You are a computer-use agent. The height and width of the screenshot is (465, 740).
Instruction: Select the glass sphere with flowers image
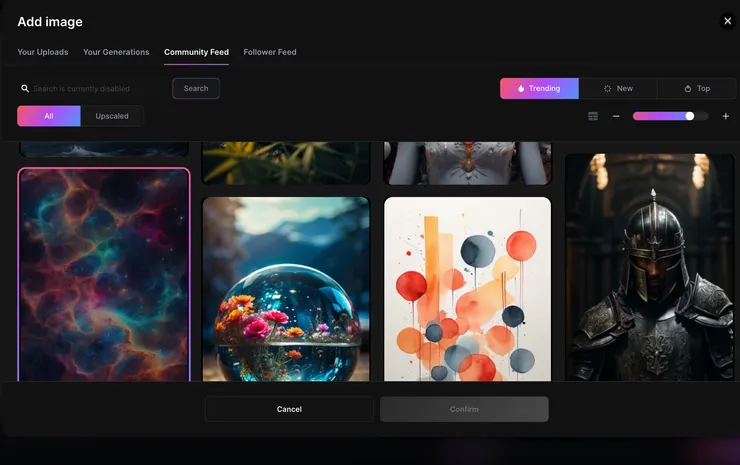pos(286,289)
